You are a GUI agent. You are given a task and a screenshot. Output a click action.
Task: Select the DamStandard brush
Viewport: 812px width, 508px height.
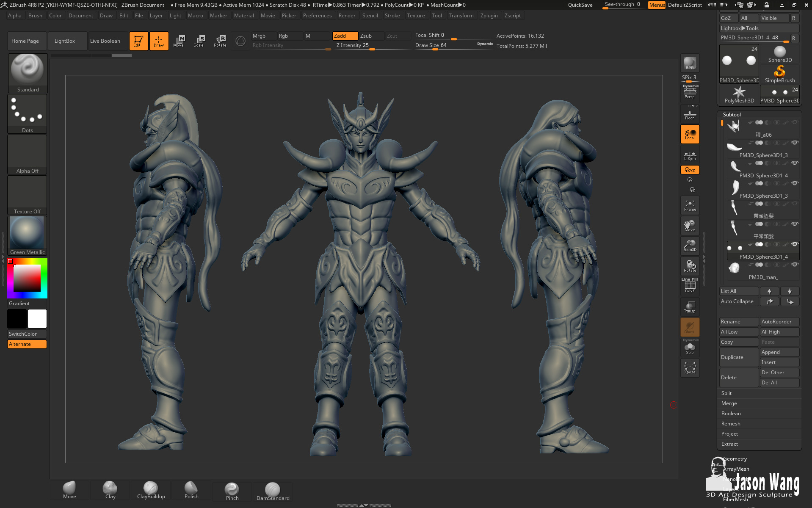tap(273, 490)
